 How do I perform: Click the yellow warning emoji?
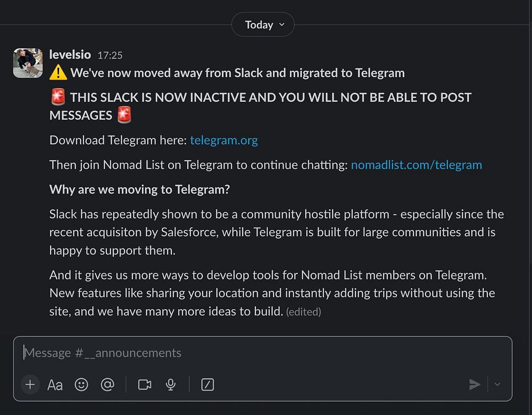click(x=57, y=73)
